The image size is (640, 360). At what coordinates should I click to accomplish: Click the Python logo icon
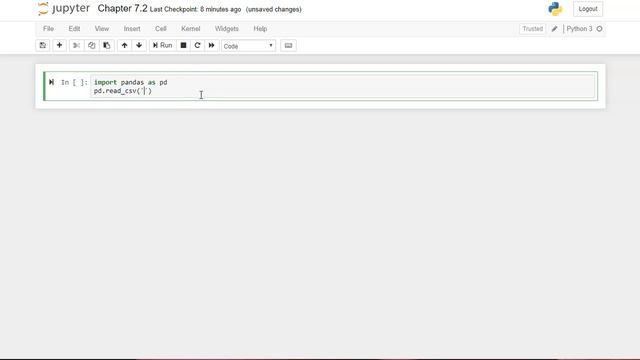pos(555,9)
